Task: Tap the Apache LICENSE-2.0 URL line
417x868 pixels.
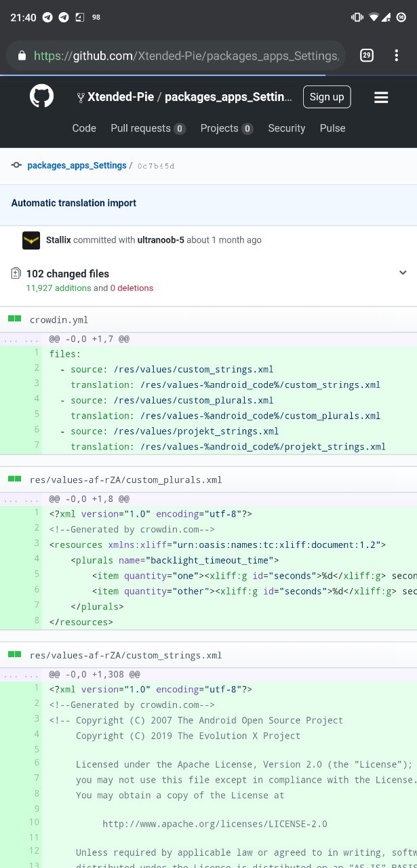Action: [x=215, y=824]
